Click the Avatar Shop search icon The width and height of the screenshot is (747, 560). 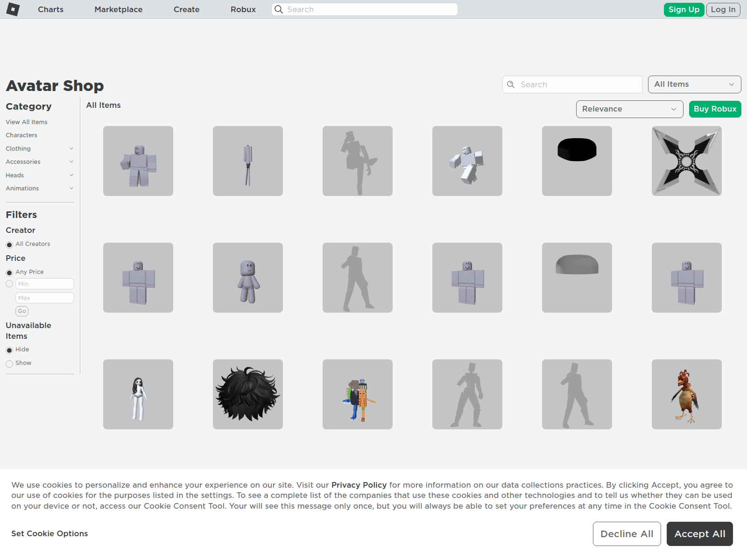click(x=511, y=84)
